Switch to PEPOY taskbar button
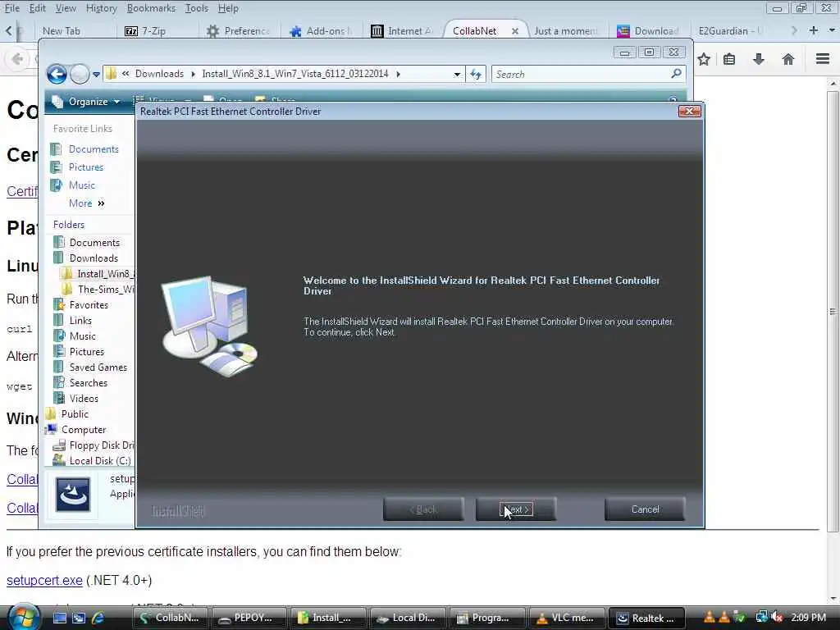 click(249, 618)
